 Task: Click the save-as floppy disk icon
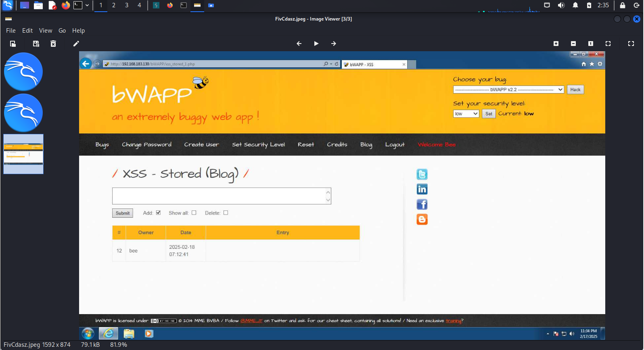pos(36,44)
